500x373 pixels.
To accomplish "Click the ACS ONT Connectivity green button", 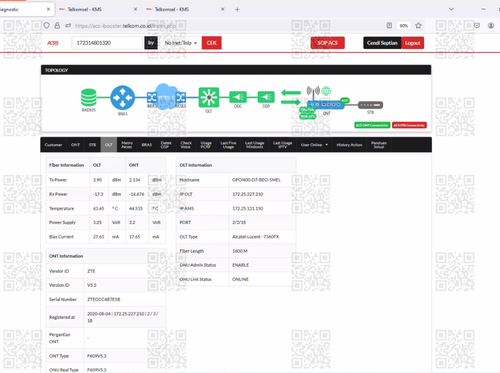I will [x=372, y=125].
